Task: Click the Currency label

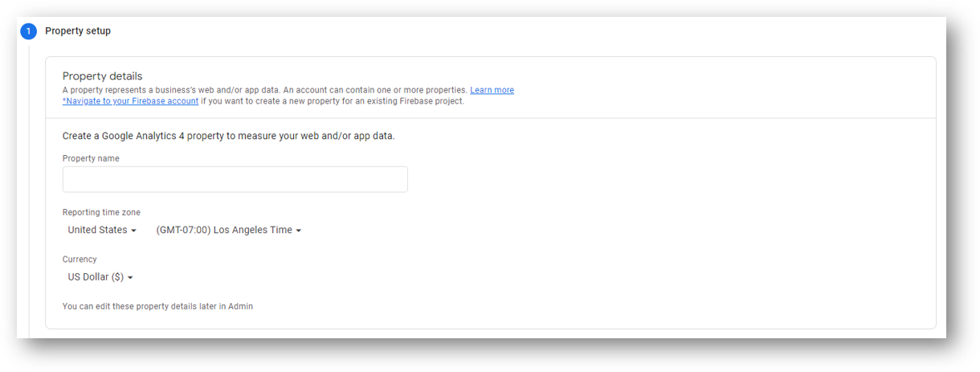Action: click(x=80, y=260)
